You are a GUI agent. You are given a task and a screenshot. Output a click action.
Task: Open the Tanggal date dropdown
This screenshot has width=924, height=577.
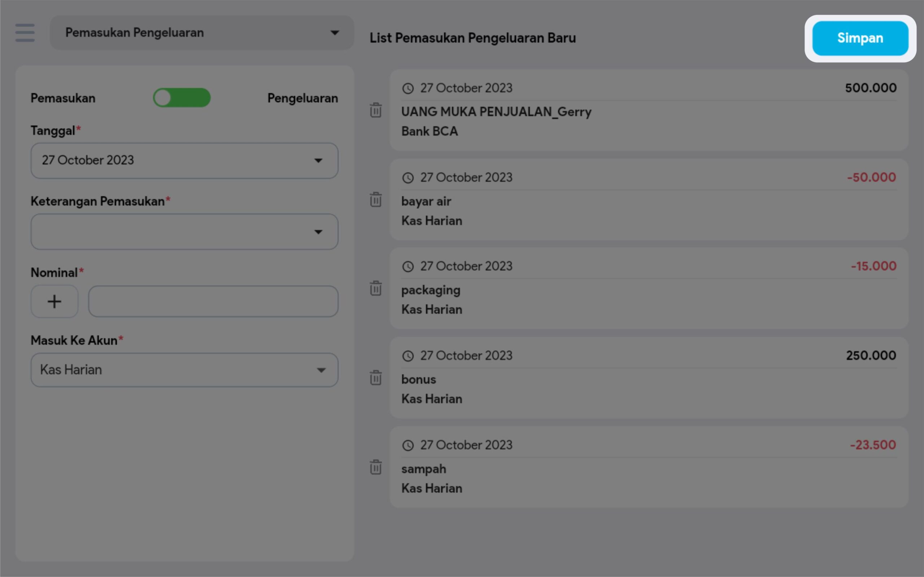point(184,161)
